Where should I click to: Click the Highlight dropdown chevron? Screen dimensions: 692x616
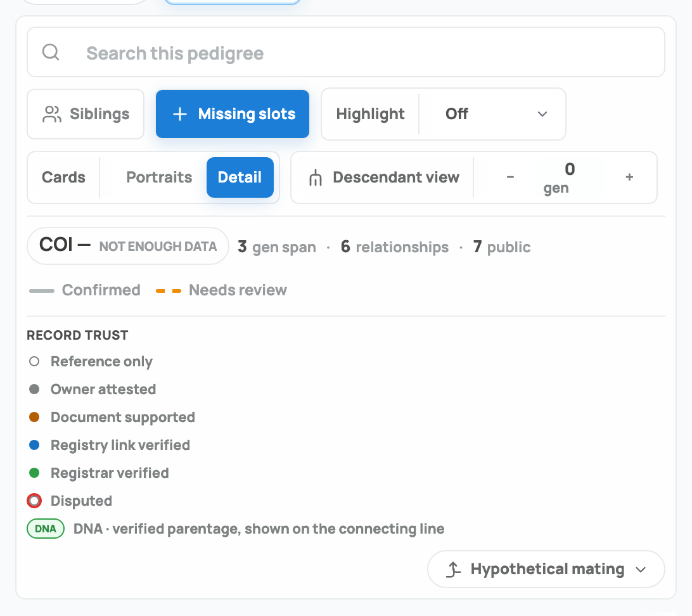pos(542,114)
